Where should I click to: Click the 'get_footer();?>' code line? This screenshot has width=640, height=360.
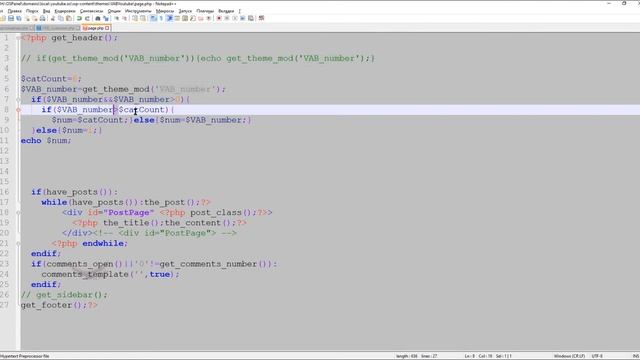[x=59, y=305]
